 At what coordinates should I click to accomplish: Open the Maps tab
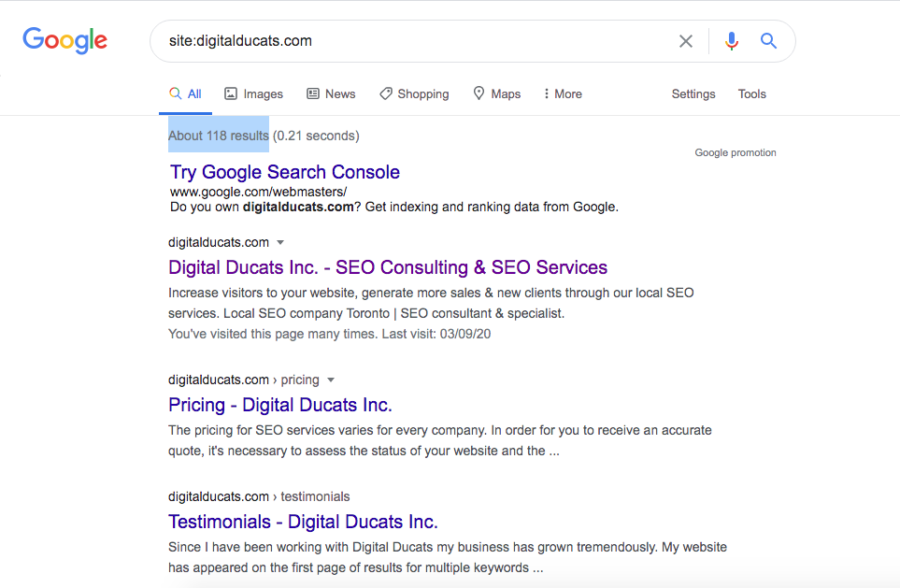[497, 93]
